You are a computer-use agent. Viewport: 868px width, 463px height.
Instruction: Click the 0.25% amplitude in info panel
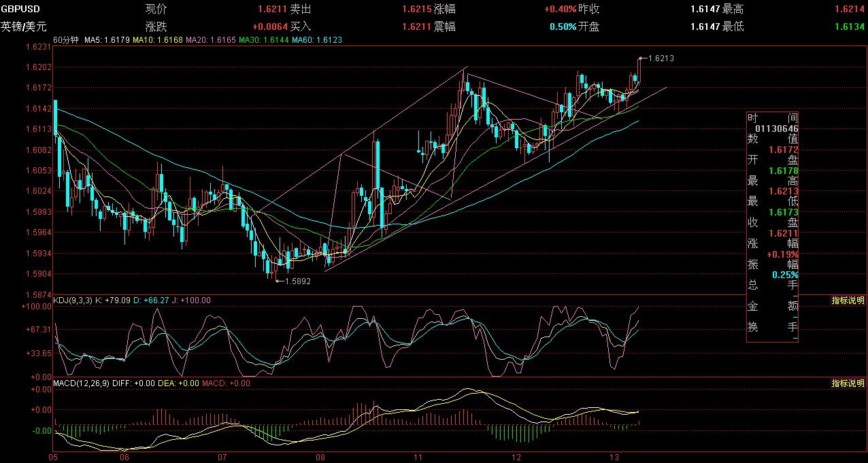pyautogui.click(x=785, y=275)
